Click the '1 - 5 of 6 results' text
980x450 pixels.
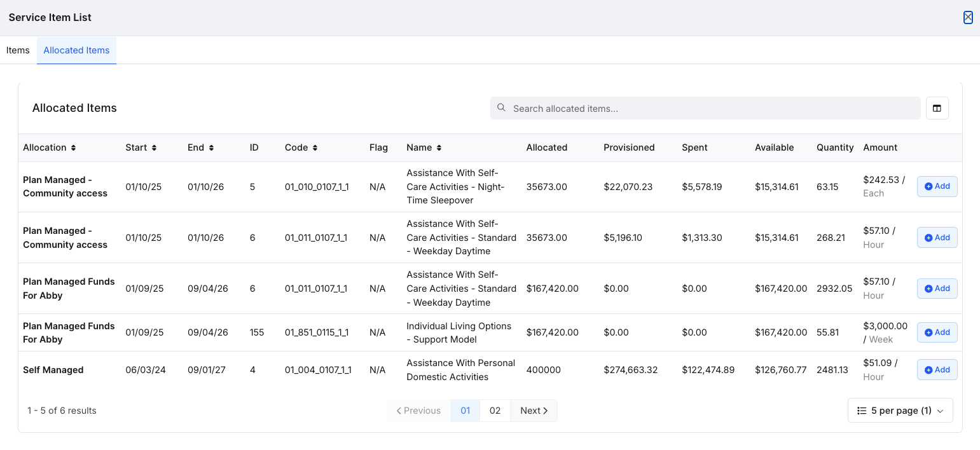point(62,411)
